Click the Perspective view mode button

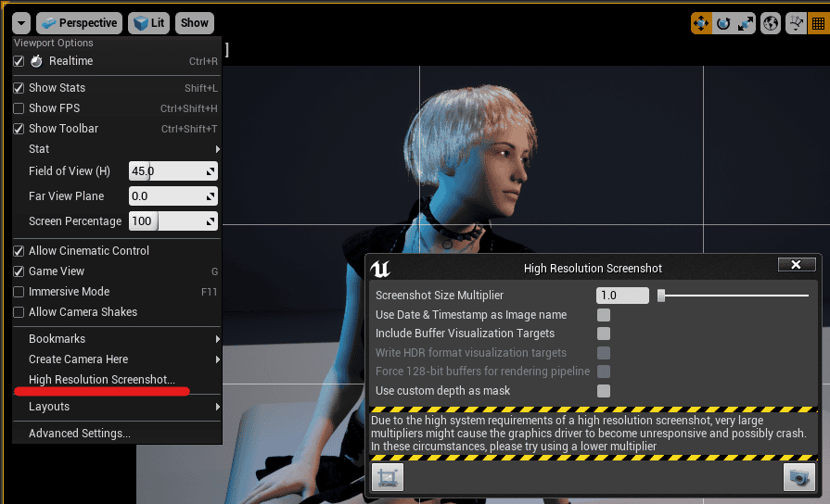[x=80, y=23]
